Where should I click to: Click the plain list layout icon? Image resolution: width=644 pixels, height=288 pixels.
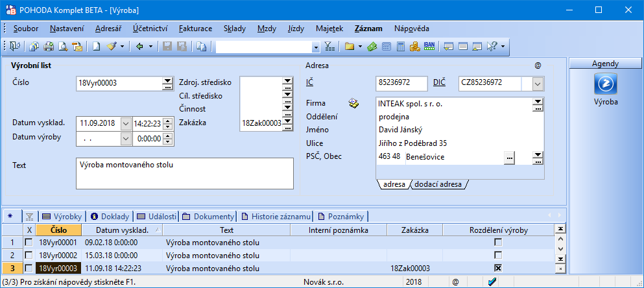tap(463, 47)
